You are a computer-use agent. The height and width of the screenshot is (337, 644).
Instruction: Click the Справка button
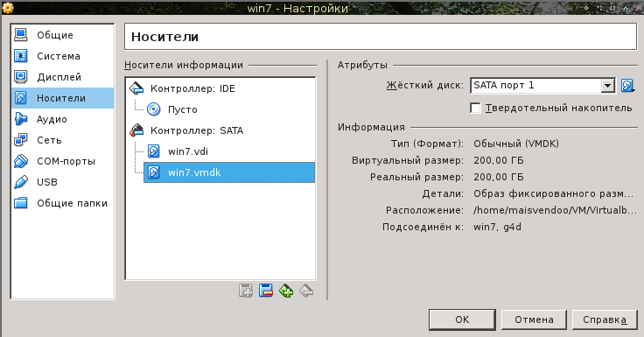[605, 319]
